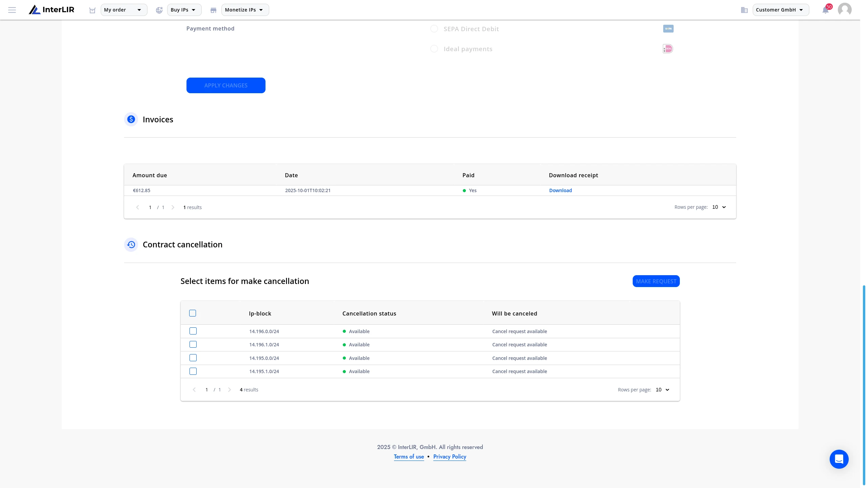Viewport: 868px width, 488px height.
Task: Click the globe icon beside Buy IPs
Action: pos(159,10)
